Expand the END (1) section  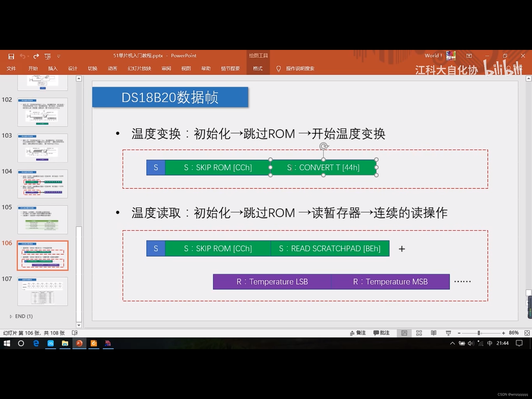11,316
